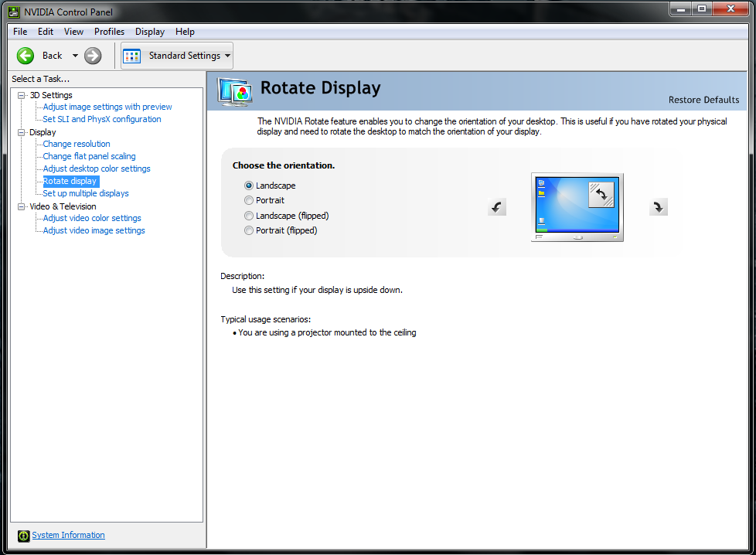Viewport: 756px width, 555px height.
Task: Open Set SLI and PhysX configuration
Action: pyautogui.click(x=102, y=119)
